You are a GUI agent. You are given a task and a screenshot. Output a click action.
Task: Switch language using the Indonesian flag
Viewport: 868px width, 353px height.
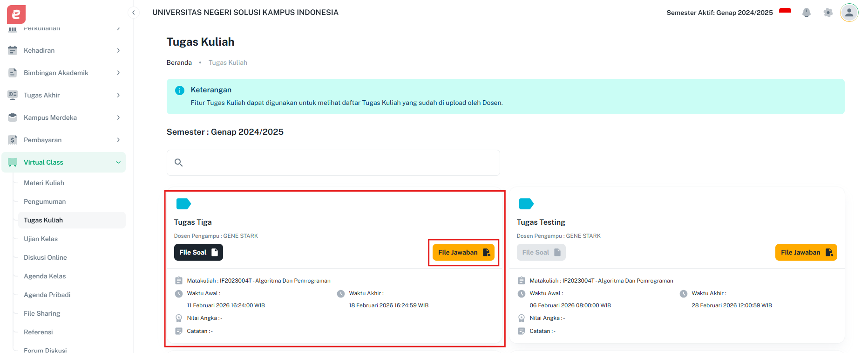point(785,12)
